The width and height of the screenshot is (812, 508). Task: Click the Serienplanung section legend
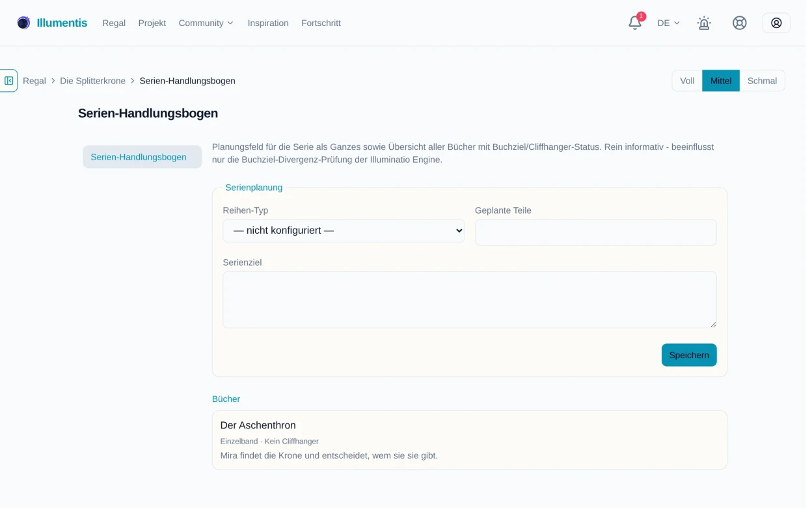pyautogui.click(x=254, y=188)
